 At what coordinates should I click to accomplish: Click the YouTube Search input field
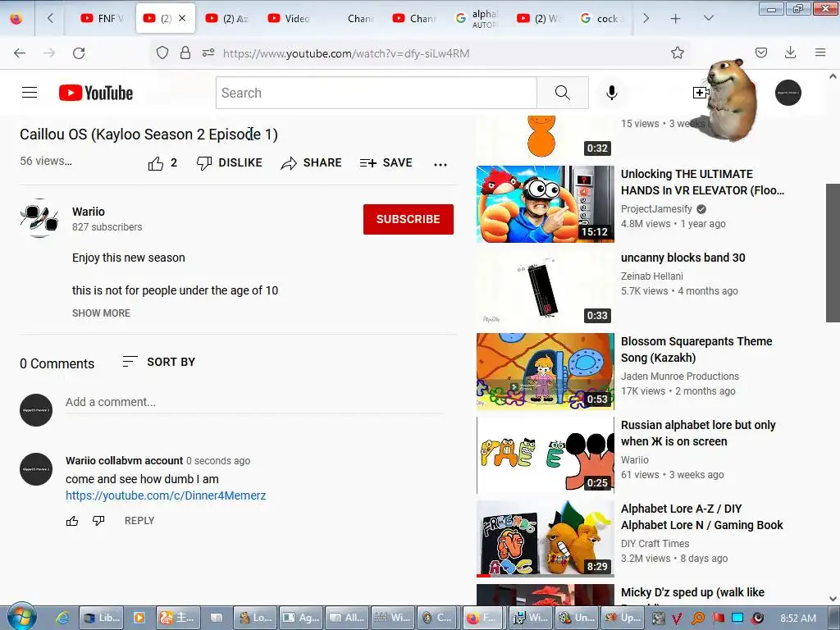[x=376, y=93]
